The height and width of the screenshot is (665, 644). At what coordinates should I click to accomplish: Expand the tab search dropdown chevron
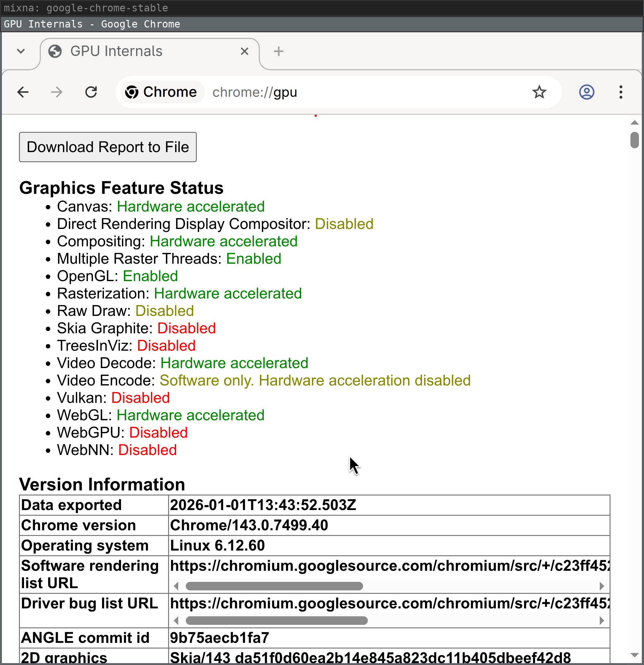coord(21,51)
